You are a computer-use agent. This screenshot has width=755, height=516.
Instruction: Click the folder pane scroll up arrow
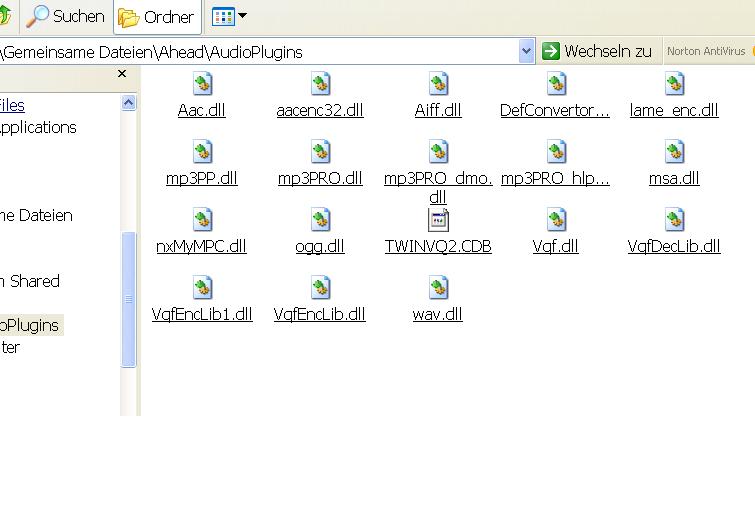click(x=129, y=103)
